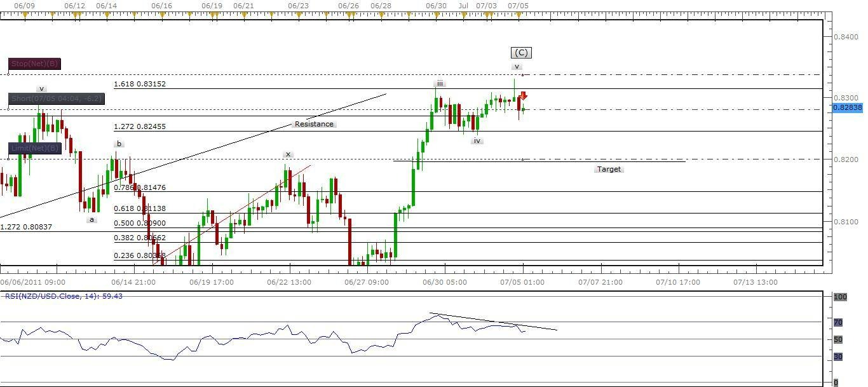
Task: Click the 0.8100 price axis label
Action: tap(846, 222)
